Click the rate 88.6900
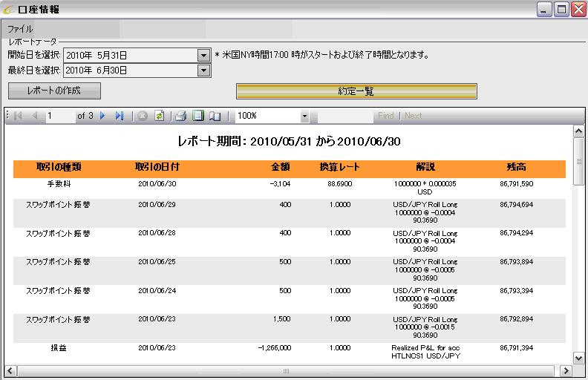Viewport: 588px width, 380px height. coord(340,184)
